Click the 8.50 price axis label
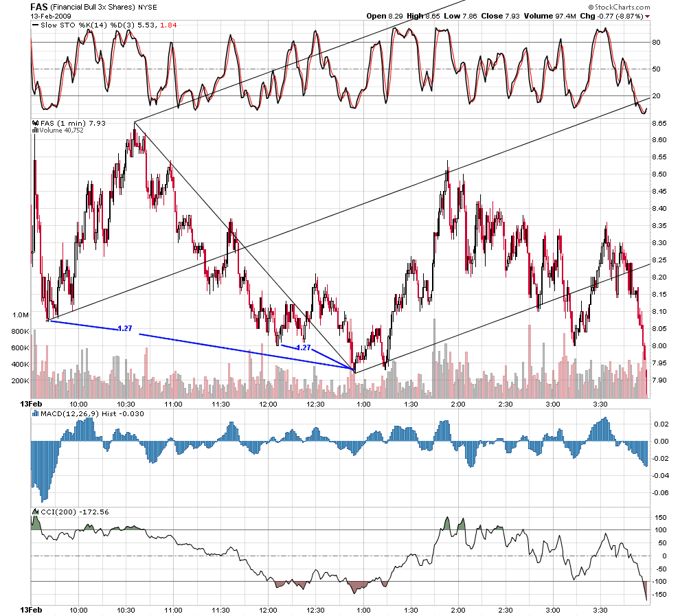 (659, 174)
